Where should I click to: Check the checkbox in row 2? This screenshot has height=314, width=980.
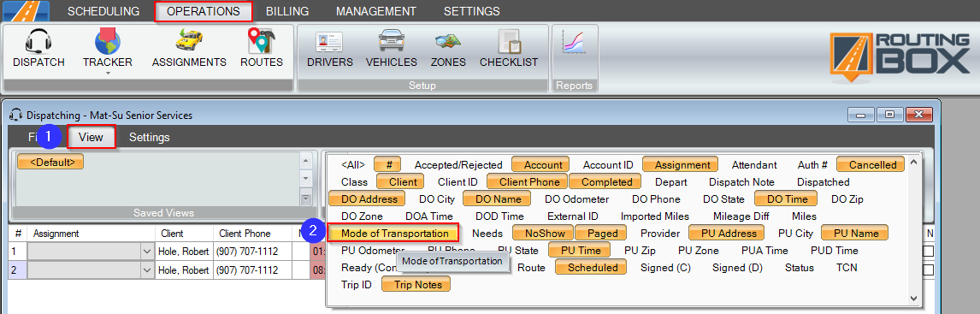pyautogui.click(x=928, y=270)
